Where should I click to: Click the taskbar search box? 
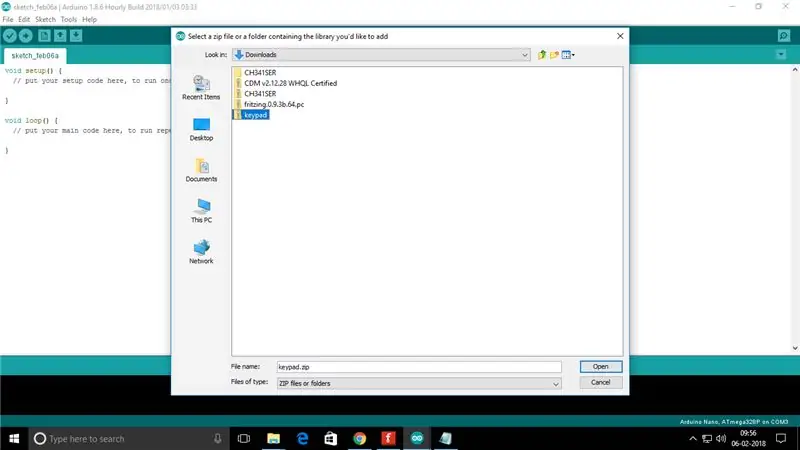click(x=128, y=439)
